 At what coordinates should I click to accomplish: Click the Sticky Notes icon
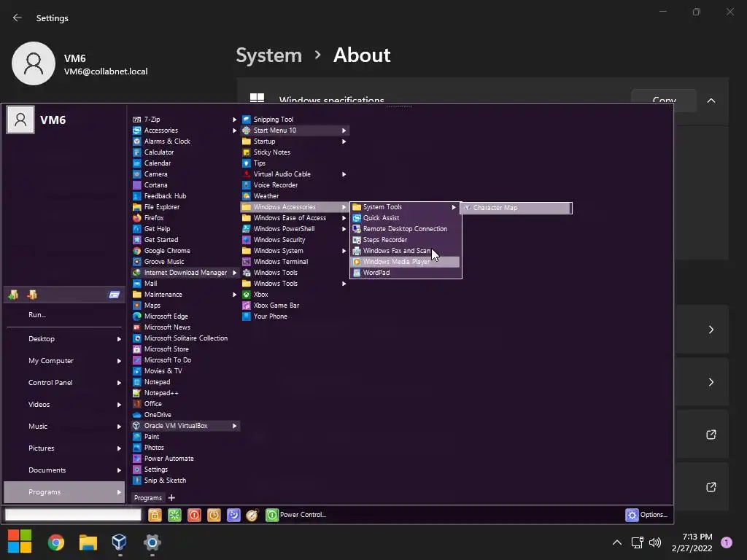tap(247, 152)
